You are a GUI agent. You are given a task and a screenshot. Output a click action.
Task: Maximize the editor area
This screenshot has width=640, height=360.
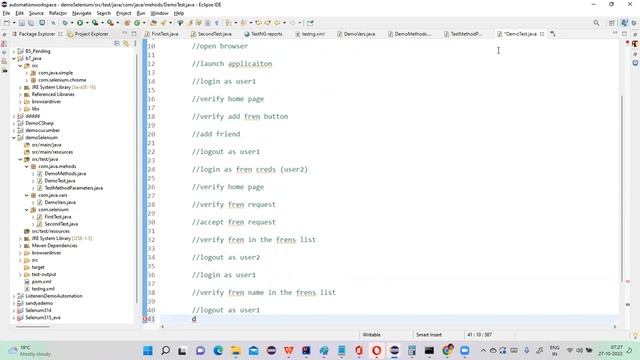[624, 33]
